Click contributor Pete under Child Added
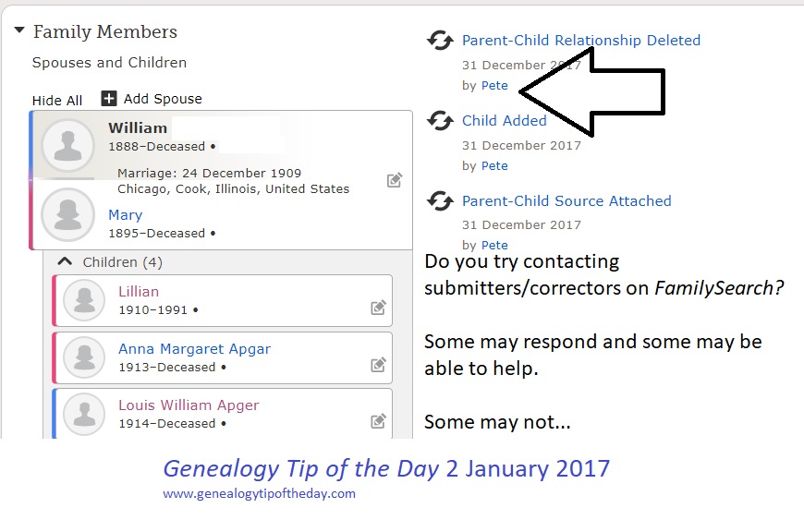 click(494, 166)
